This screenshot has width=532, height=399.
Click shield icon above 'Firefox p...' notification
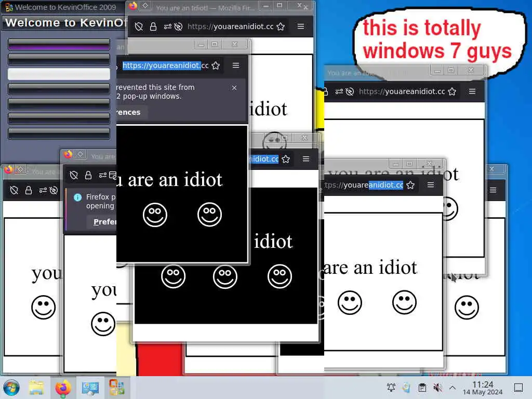(x=74, y=175)
